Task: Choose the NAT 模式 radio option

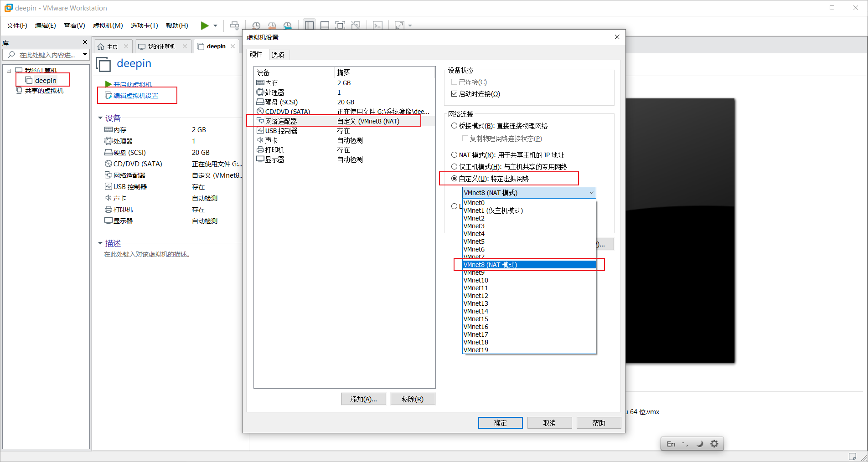Action: tap(454, 155)
